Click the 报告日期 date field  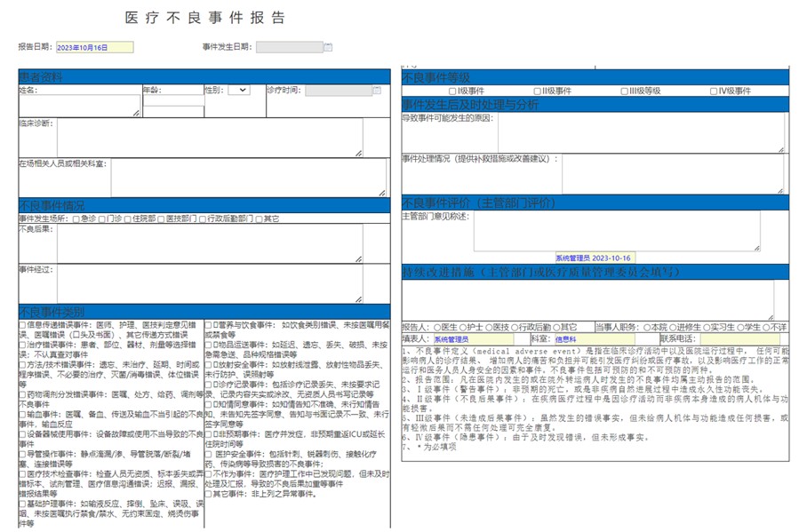click(95, 47)
